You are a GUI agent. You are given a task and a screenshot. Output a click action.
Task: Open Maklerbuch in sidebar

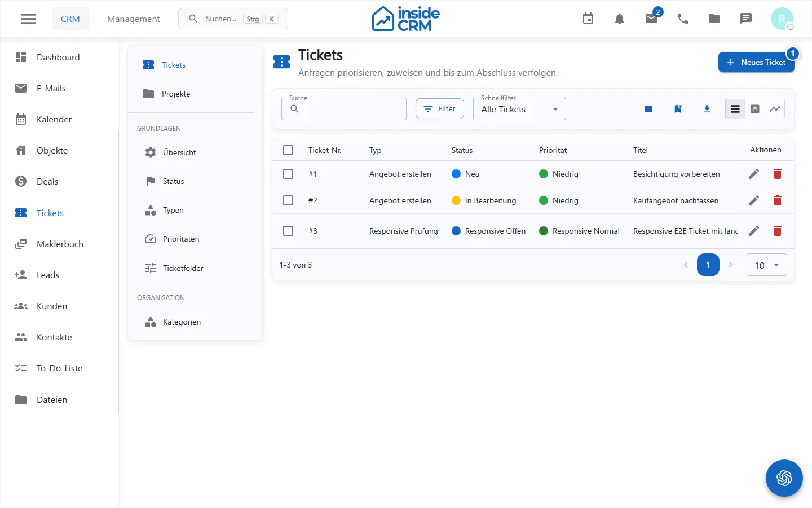(x=59, y=244)
